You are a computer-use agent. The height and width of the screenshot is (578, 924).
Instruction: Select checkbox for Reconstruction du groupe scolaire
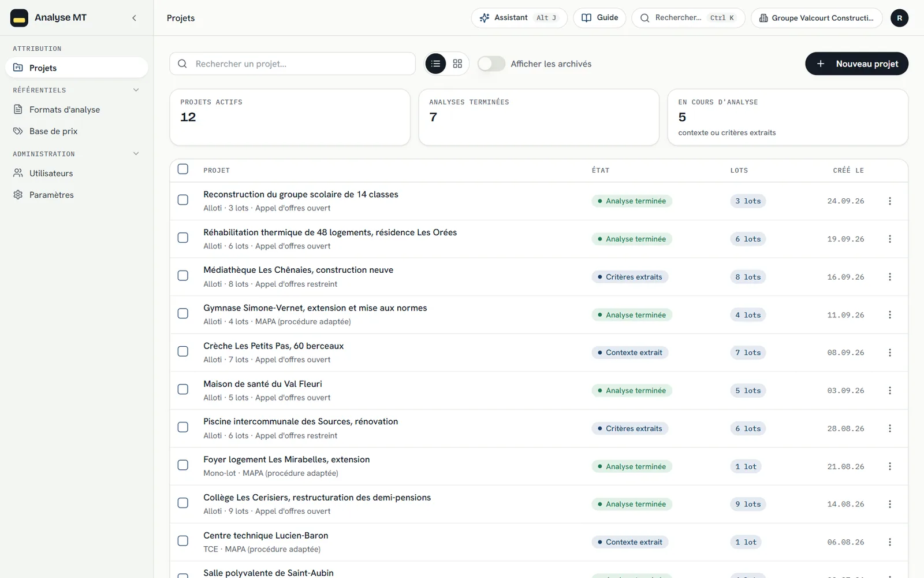coord(183,200)
